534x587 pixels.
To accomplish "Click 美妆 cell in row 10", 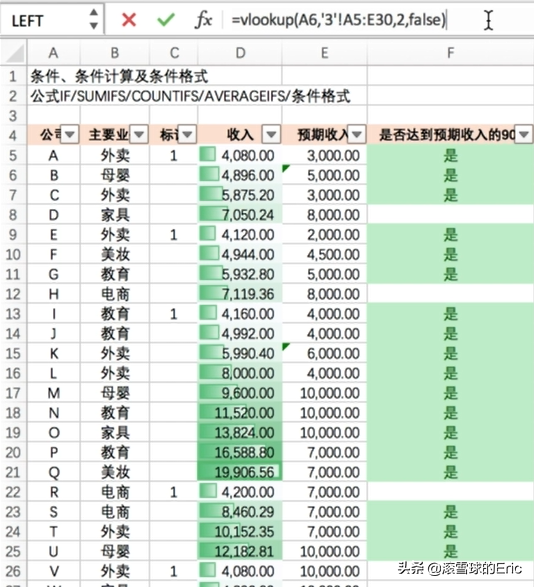I will [115, 255].
